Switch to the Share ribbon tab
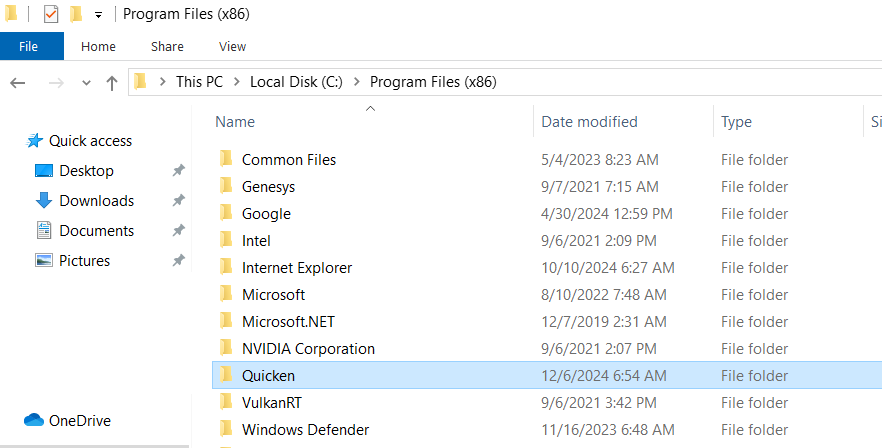The image size is (882, 448). [x=167, y=46]
